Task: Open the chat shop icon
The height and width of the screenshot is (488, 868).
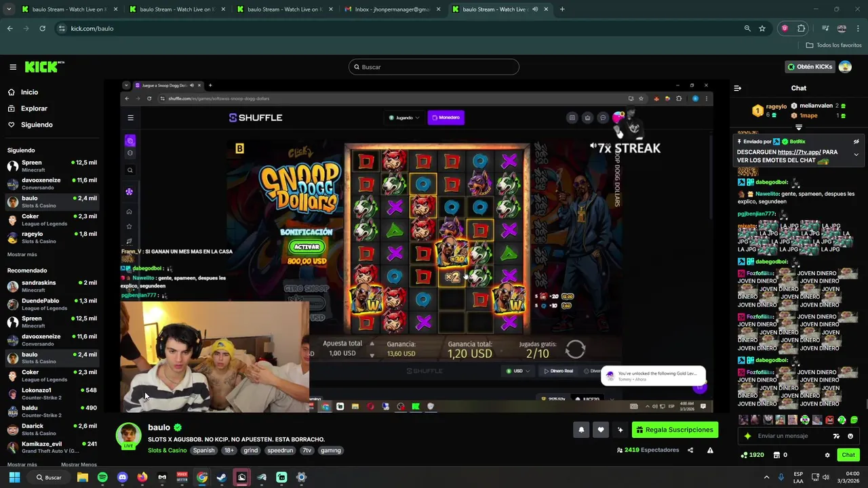Action: (x=776, y=455)
